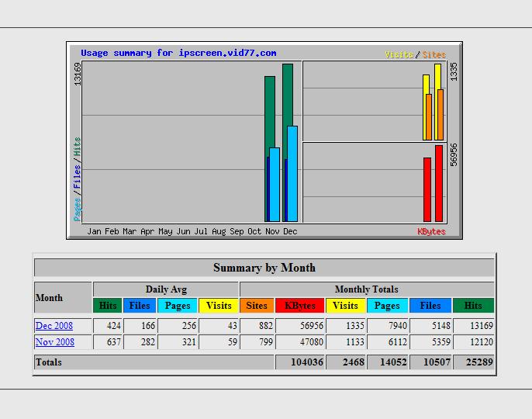532x419 pixels.
Task: Click the Nov 2008 daily visits value 59
Action: [233, 342]
